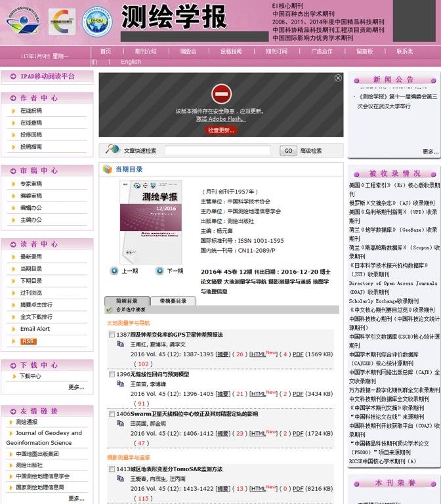Open the Email Alert link
The height and width of the screenshot is (504, 441).
click(35, 329)
